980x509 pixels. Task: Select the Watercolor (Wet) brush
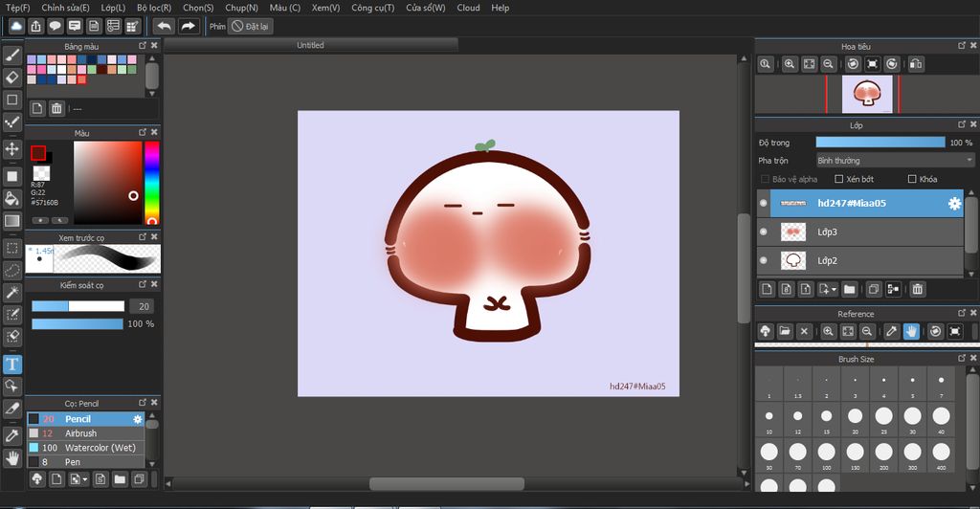coord(85,448)
